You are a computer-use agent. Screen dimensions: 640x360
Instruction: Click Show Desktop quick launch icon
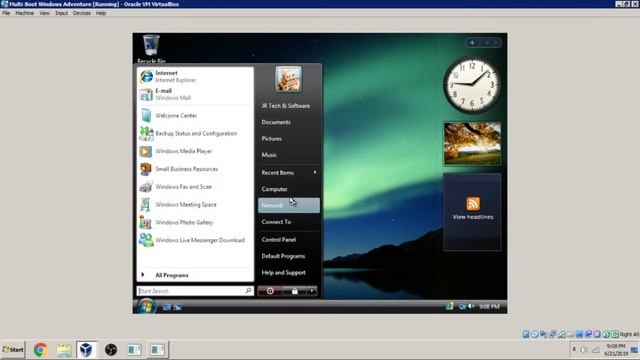tap(167, 307)
